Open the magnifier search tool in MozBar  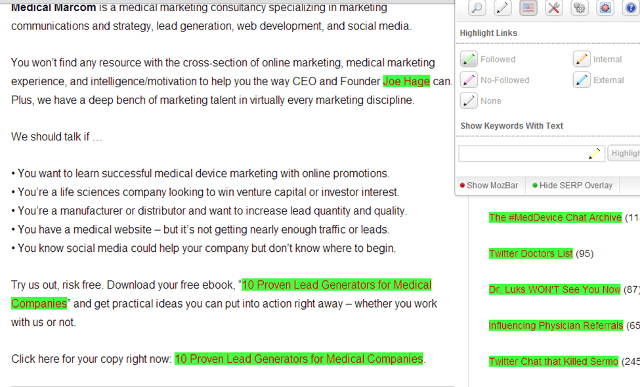pyautogui.click(x=477, y=8)
